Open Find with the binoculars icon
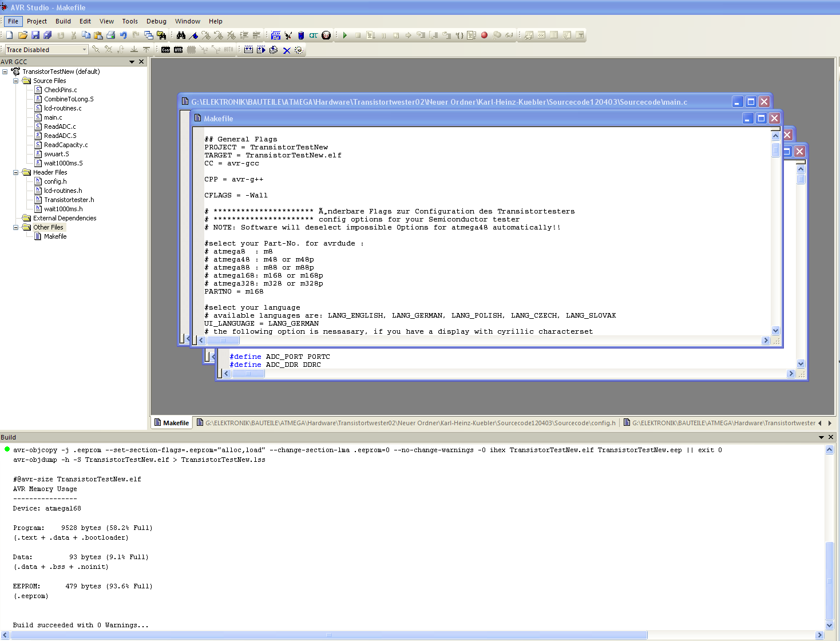Screen dimensions: 840x641 tap(181, 35)
